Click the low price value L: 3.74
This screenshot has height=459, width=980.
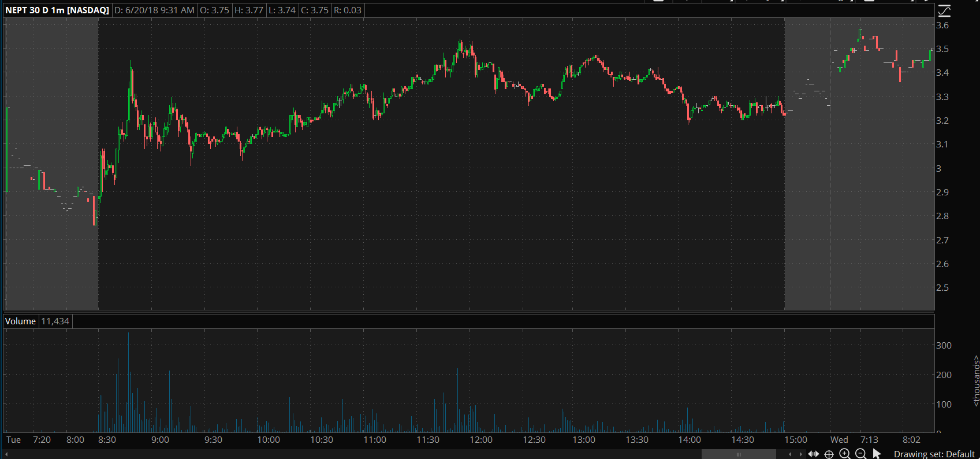[x=282, y=10]
